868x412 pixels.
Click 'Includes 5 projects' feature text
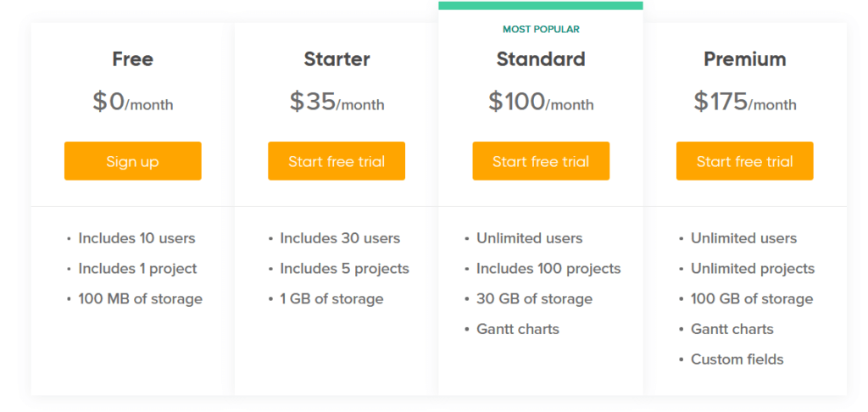coord(344,269)
